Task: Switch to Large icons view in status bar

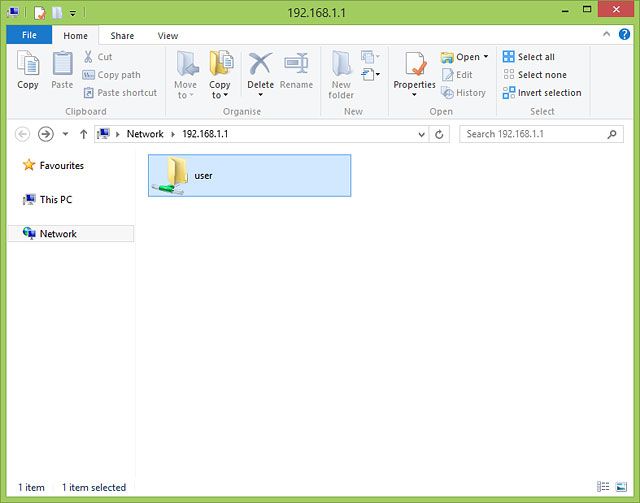Action: (621, 487)
